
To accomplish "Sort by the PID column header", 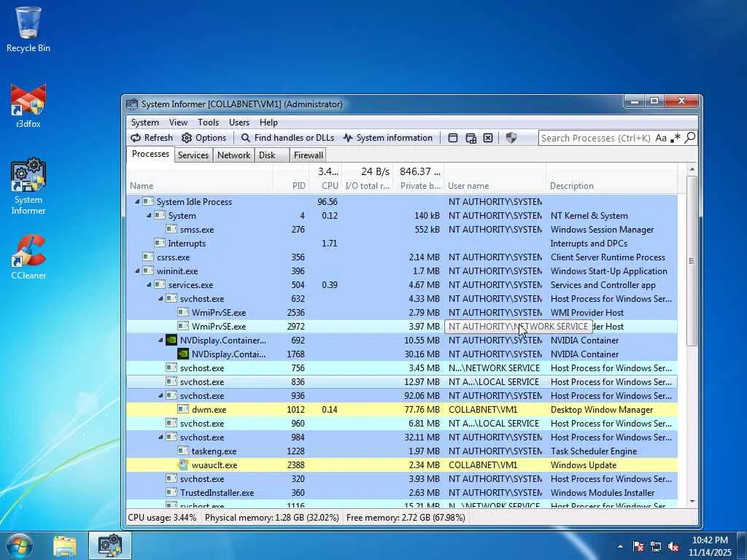I will point(290,178).
